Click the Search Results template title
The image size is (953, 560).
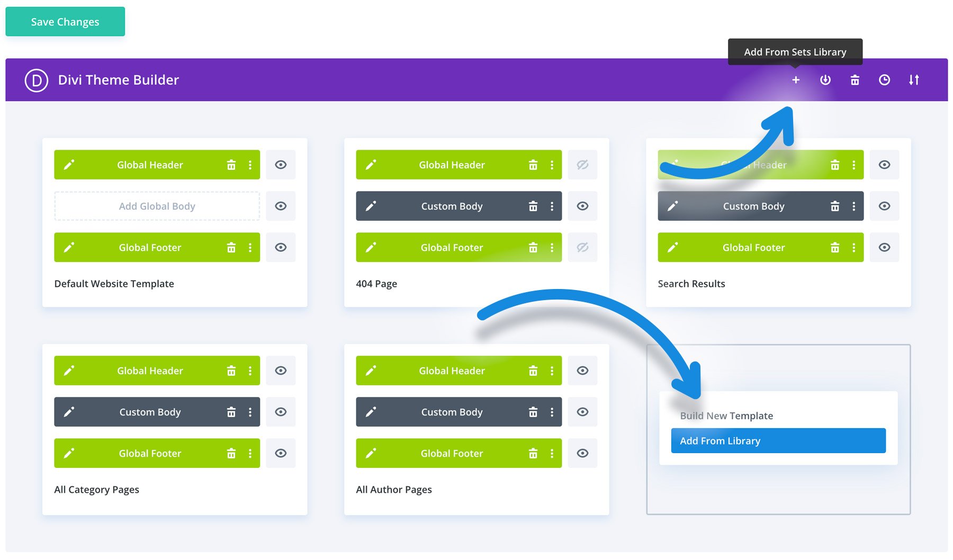(691, 284)
